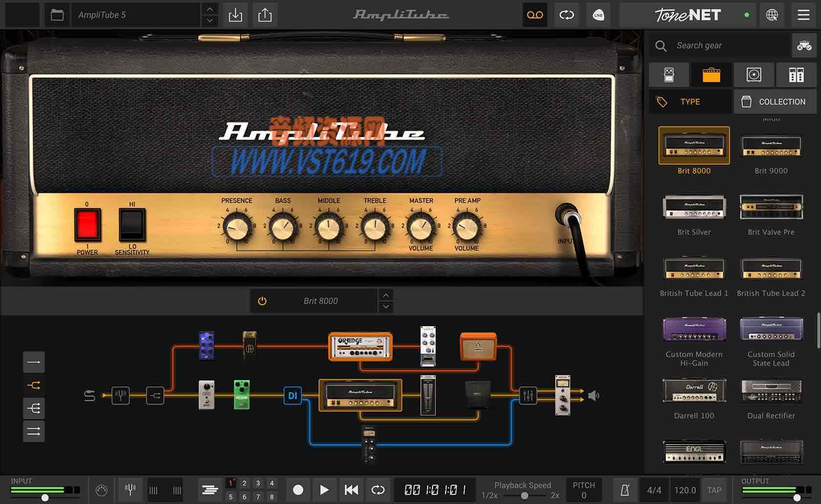Toggle the red POWER switch on the Brit 8000
Image resolution: width=821 pixels, height=504 pixels.
87,226
